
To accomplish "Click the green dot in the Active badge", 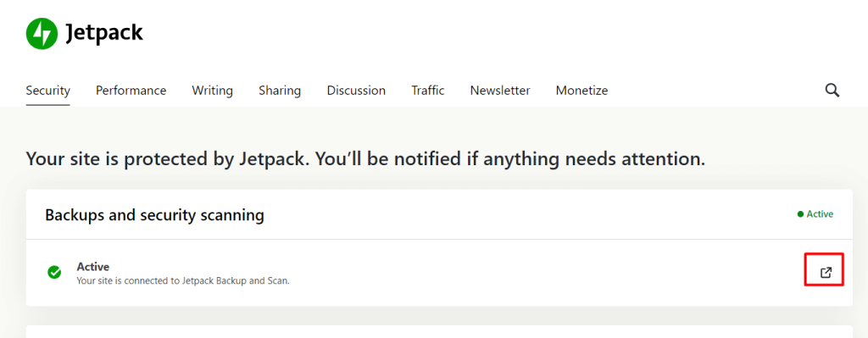I will point(800,214).
